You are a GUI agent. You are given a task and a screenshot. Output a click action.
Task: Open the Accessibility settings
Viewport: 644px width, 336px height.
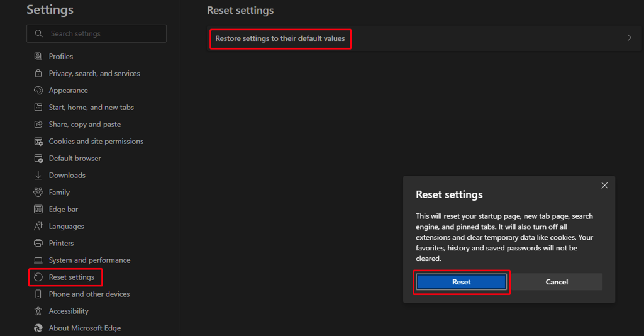click(68, 311)
